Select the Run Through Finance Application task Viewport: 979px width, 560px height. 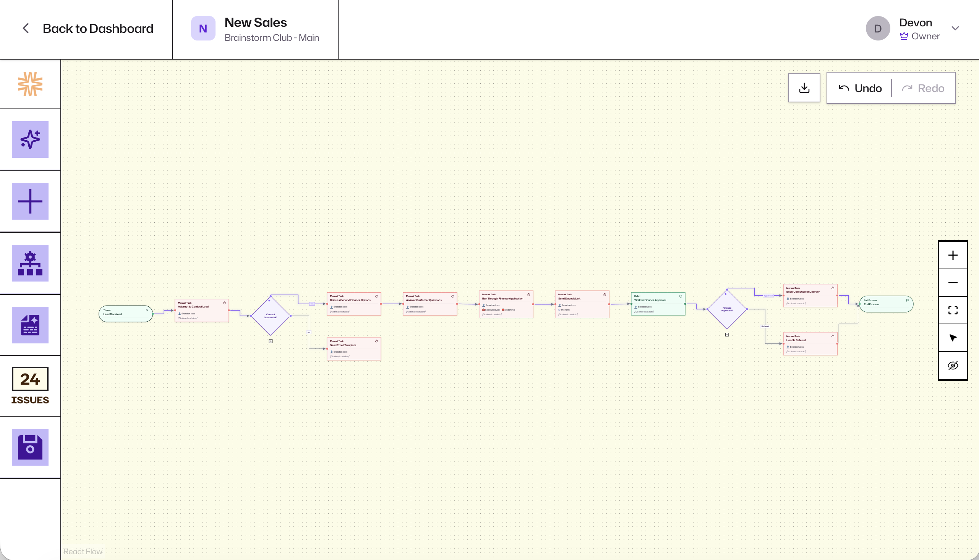pos(506,304)
